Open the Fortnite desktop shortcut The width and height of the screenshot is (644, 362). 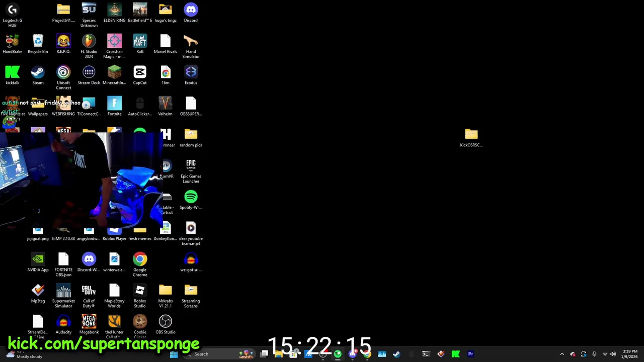click(114, 107)
